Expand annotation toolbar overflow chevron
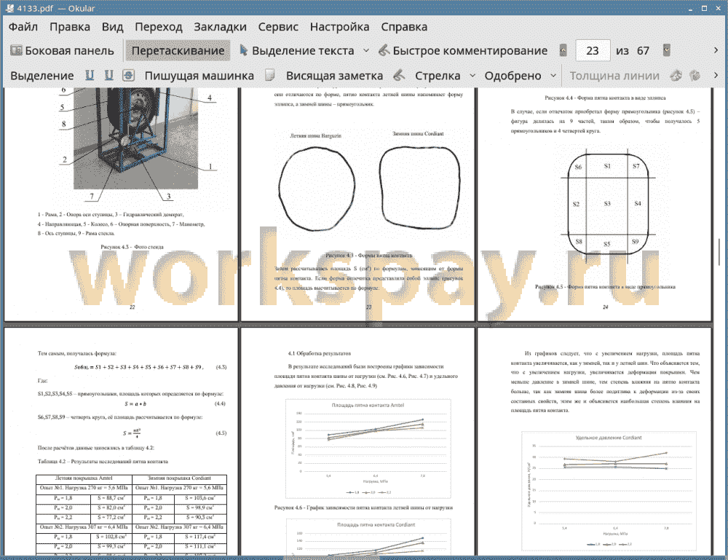This screenshot has height=560, width=728. 716,75
